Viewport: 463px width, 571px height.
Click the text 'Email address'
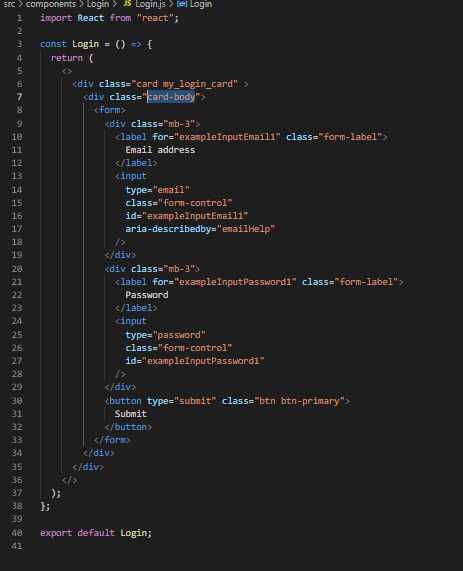click(160, 150)
